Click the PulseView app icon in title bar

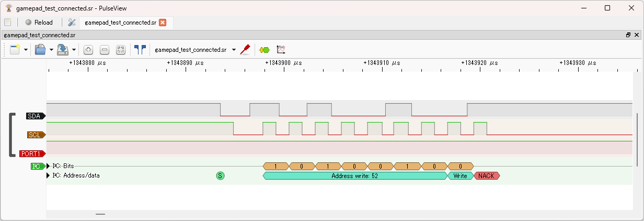[x=8, y=8]
